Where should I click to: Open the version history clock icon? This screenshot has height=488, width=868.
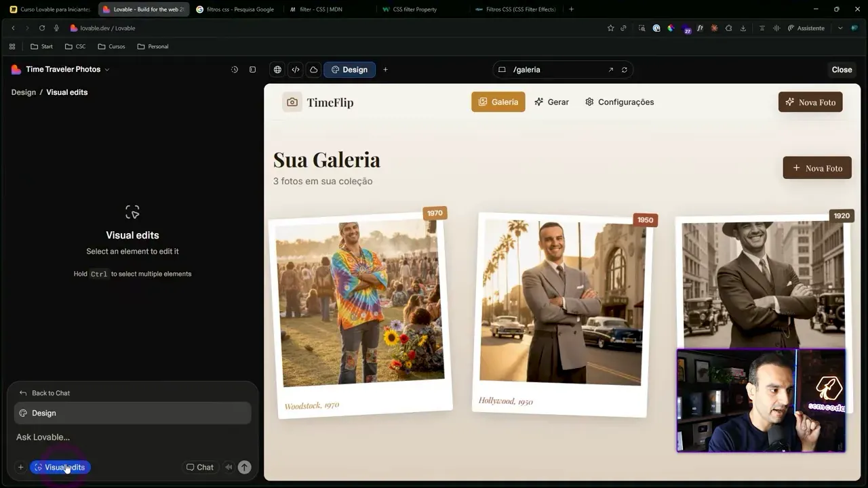234,69
